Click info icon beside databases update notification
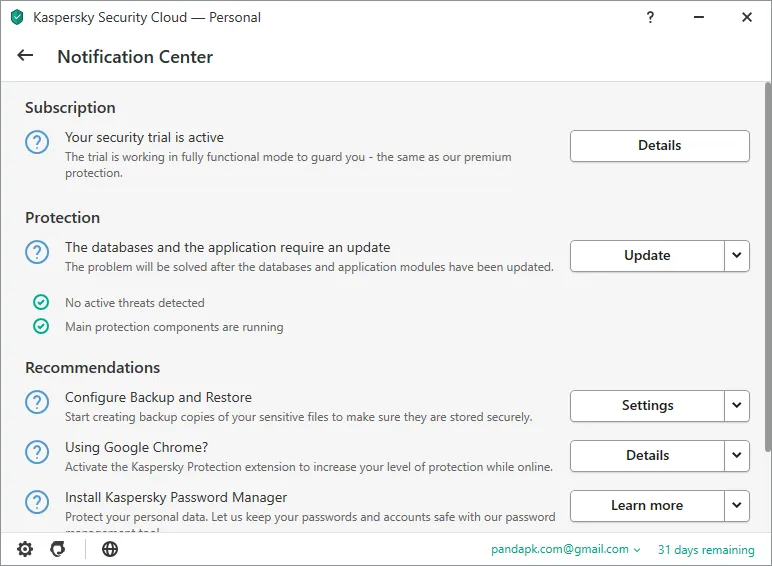Image resolution: width=772 pixels, height=566 pixels. (x=37, y=252)
